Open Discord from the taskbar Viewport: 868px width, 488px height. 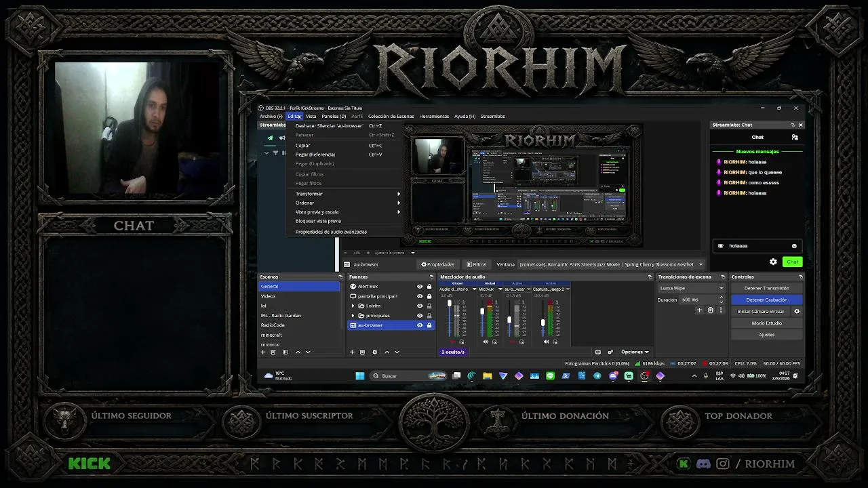[613, 376]
